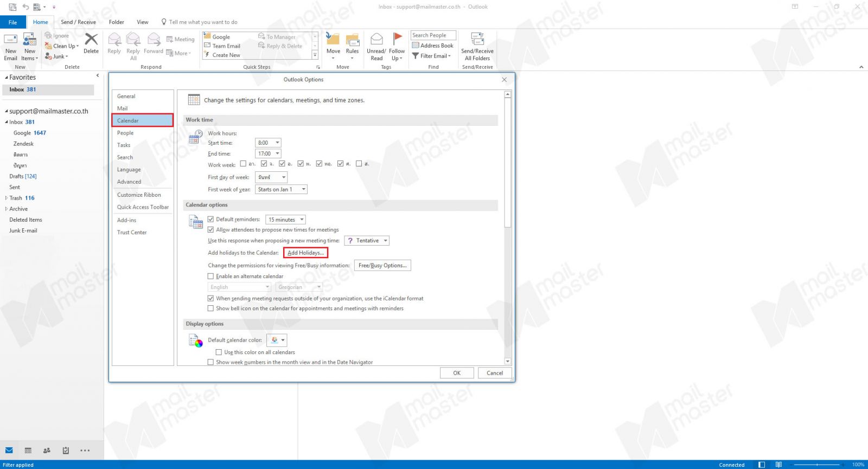This screenshot has height=469, width=868.
Task: Open First week of year dropdown
Action: (282, 189)
